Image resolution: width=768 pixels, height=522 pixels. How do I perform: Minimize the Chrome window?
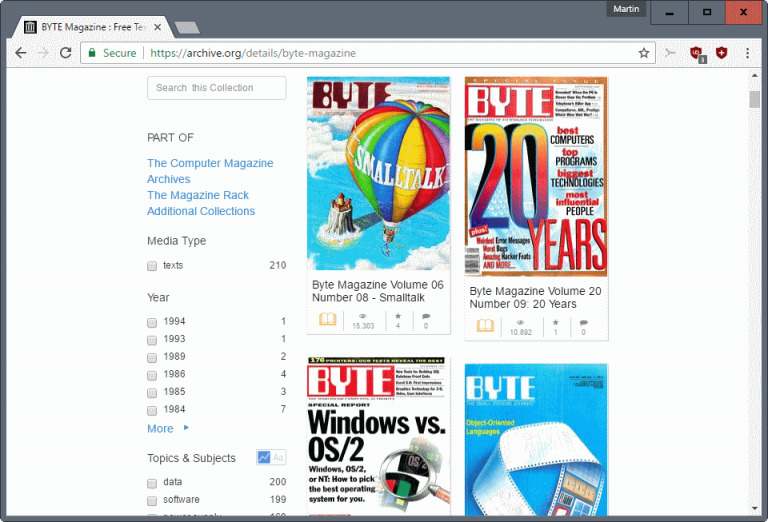(x=669, y=12)
